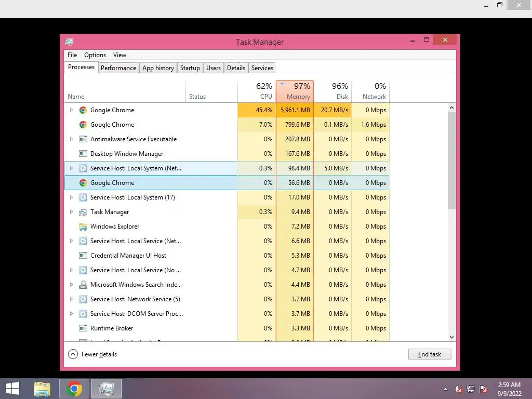Select the 1.6 Mbps network cell
532x399 pixels.
click(370, 125)
